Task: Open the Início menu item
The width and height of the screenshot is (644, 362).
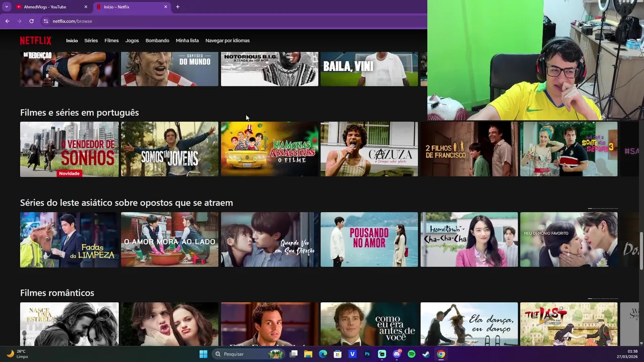Action: pos(72,41)
